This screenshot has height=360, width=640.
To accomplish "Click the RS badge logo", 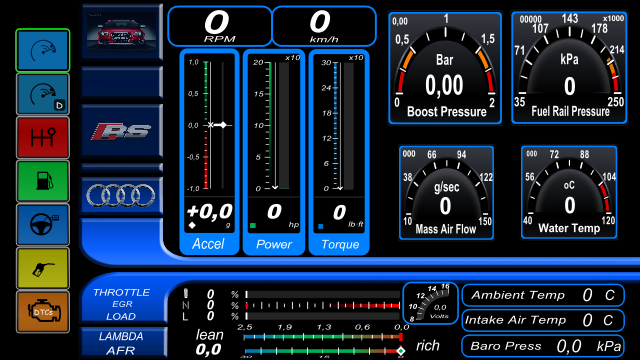I will 121,131.
